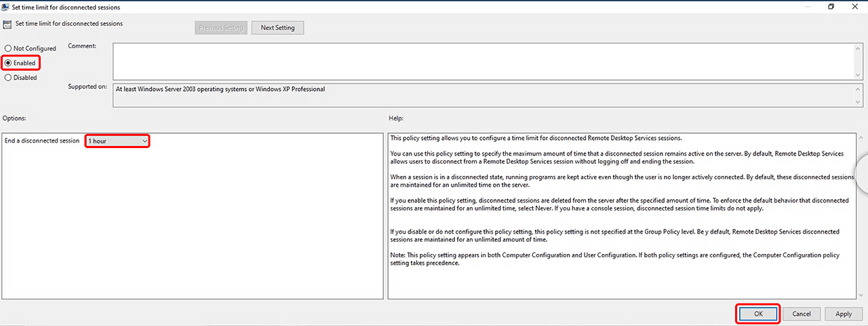Image resolution: width=868 pixels, height=326 pixels.
Task: Cancel the policy changes
Action: pos(802,314)
